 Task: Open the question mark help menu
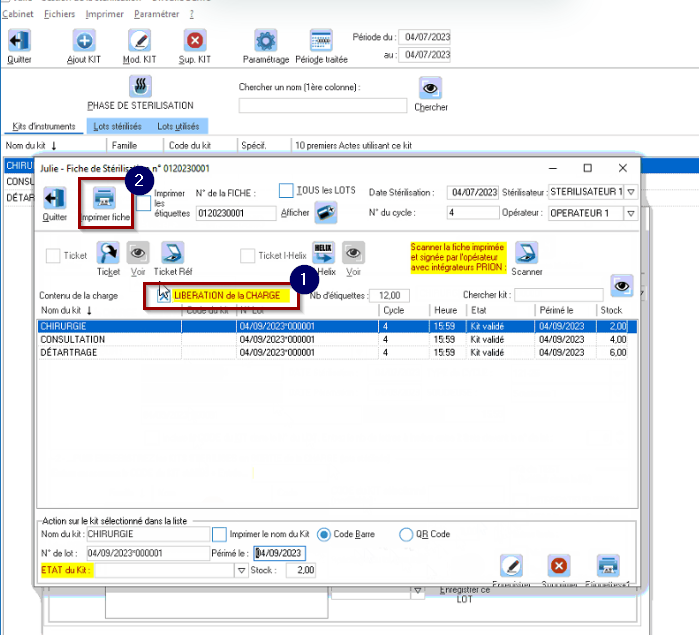(x=192, y=14)
